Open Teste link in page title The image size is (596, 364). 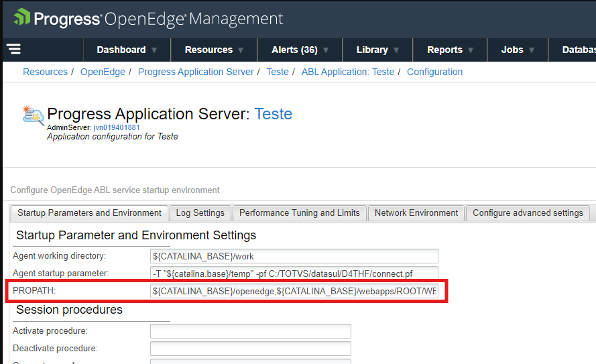click(273, 113)
